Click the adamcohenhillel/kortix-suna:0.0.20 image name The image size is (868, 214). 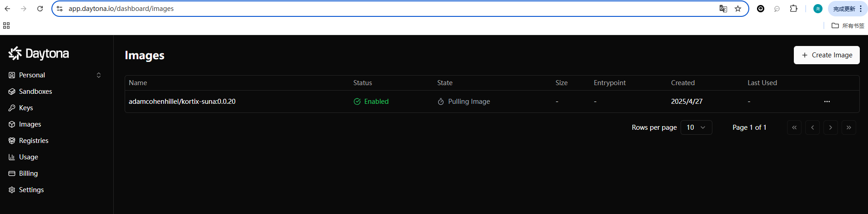(x=182, y=102)
